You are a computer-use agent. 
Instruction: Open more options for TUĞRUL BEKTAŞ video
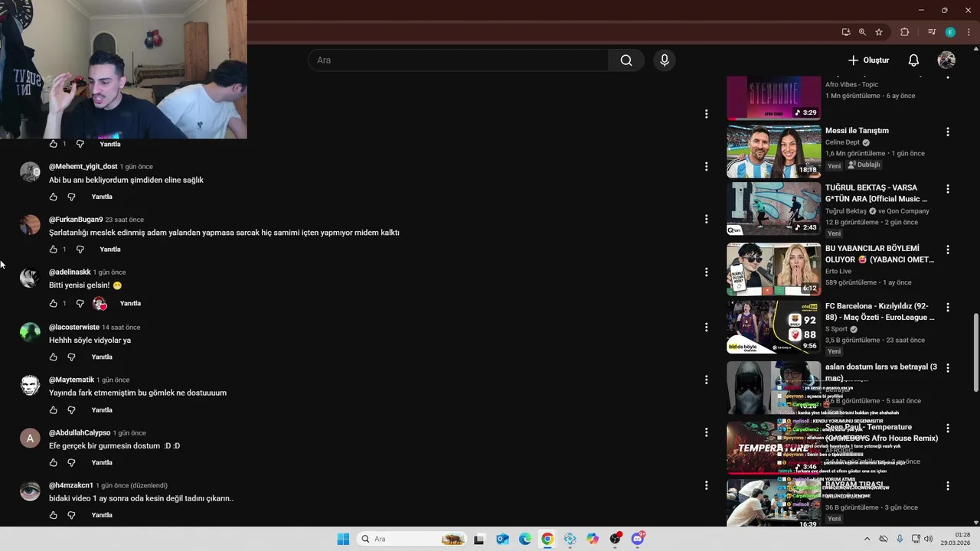coord(948,189)
